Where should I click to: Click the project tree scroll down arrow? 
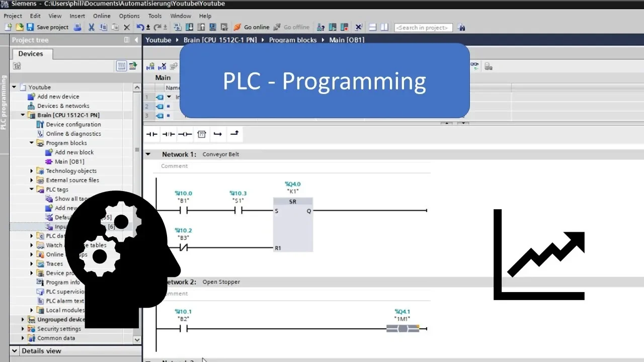(137, 339)
